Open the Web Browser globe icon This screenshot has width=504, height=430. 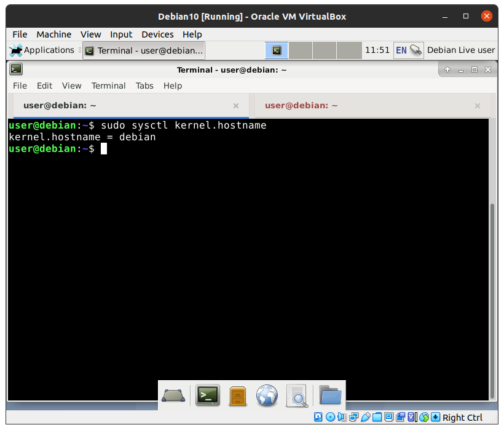click(x=267, y=395)
